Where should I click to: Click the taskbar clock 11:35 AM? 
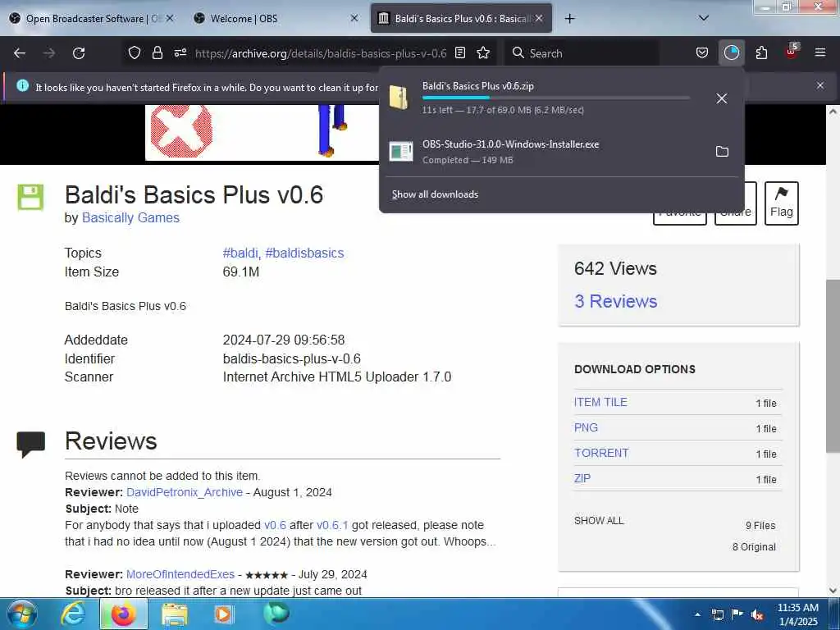(797, 608)
